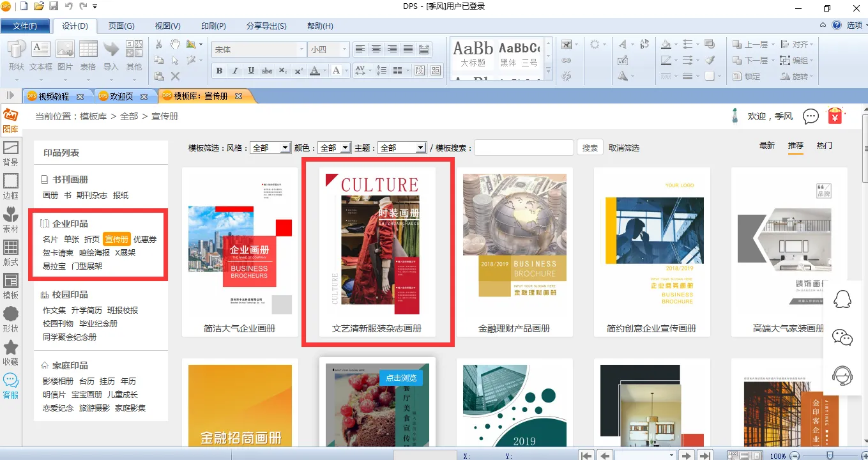Open the 图库 gallery sidebar panel
Screen dimensions: 868x460
(x=10, y=120)
